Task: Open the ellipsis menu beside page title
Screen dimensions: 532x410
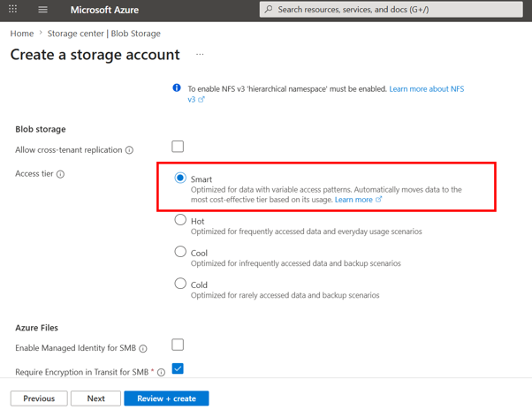Action: pos(200,54)
